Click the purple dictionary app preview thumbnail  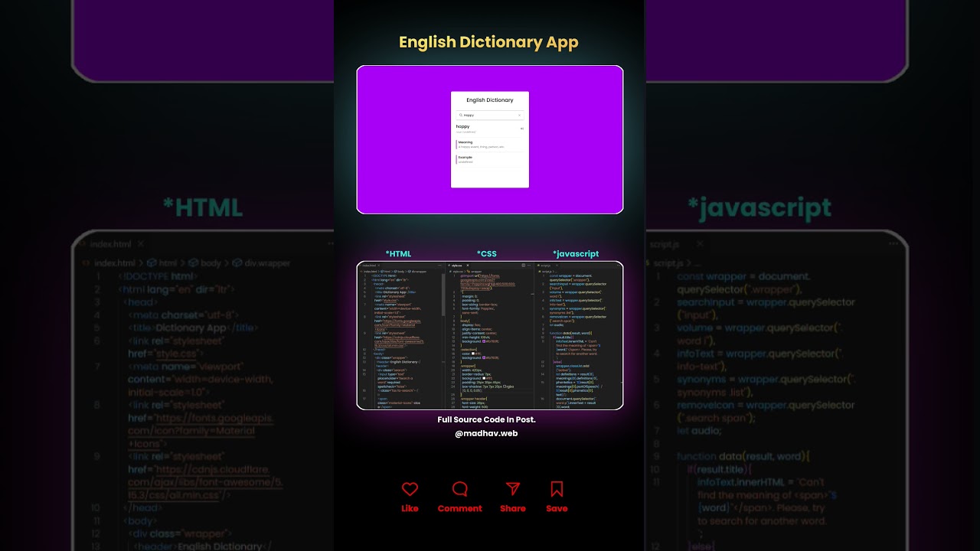(x=490, y=139)
